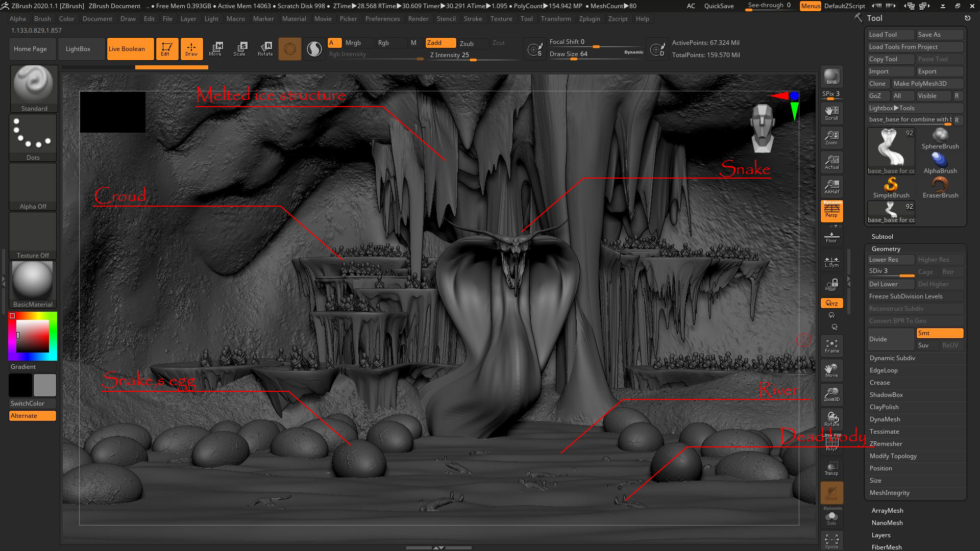Click the AAHalf zoom icon
Image resolution: width=980 pixels, height=551 pixels.
[831, 186]
